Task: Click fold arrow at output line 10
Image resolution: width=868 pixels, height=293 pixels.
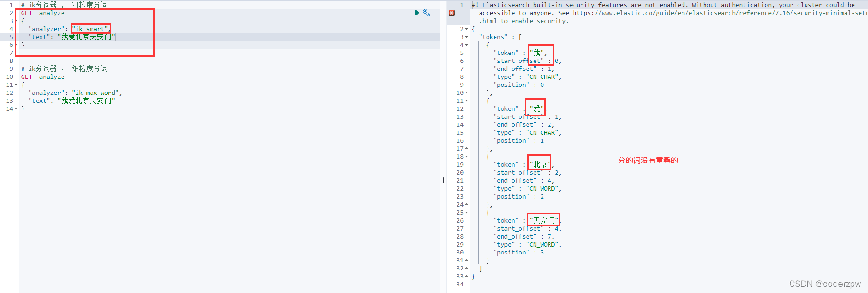Action: tap(467, 93)
